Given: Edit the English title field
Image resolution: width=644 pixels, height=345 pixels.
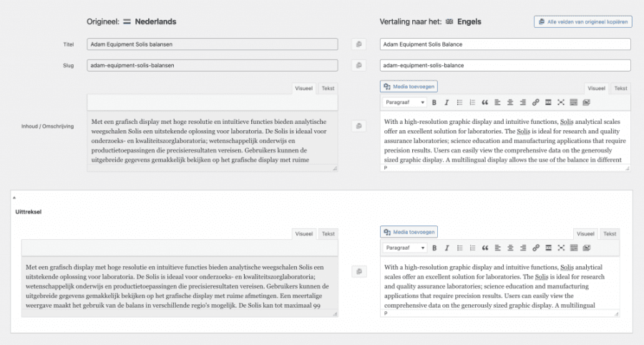Looking at the screenshot, I should tap(505, 44).
